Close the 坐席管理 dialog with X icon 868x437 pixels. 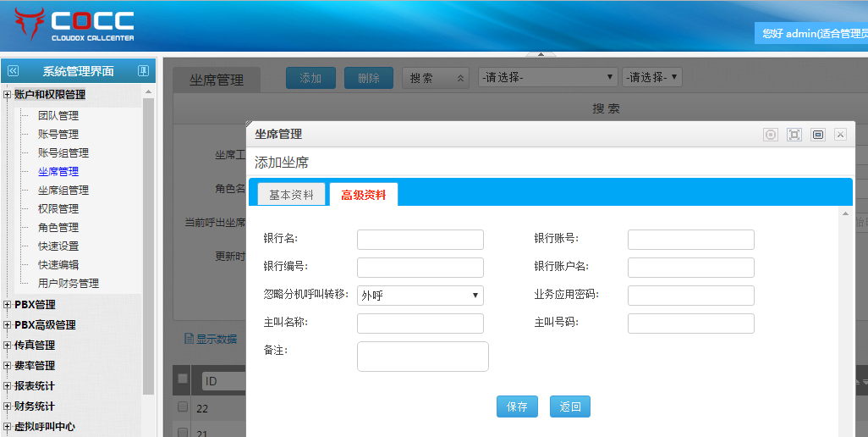point(840,135)
